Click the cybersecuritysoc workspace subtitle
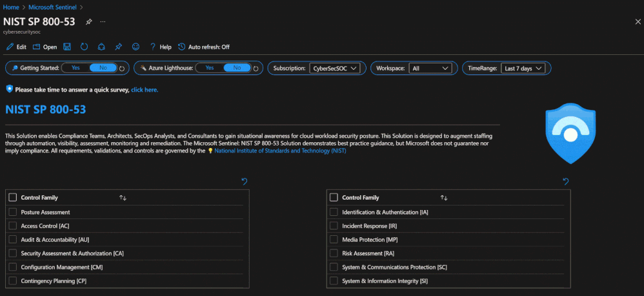644x296 pixels. (x=22, y=31)
